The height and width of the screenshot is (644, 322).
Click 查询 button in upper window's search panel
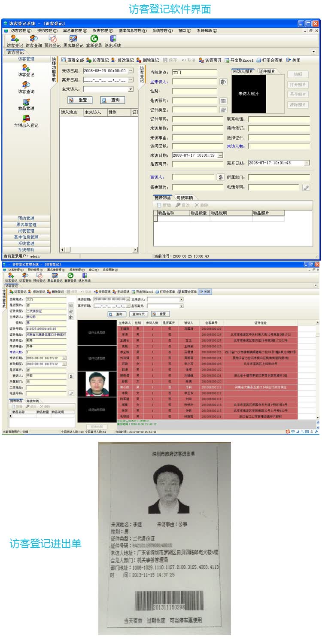click(112, 100)
